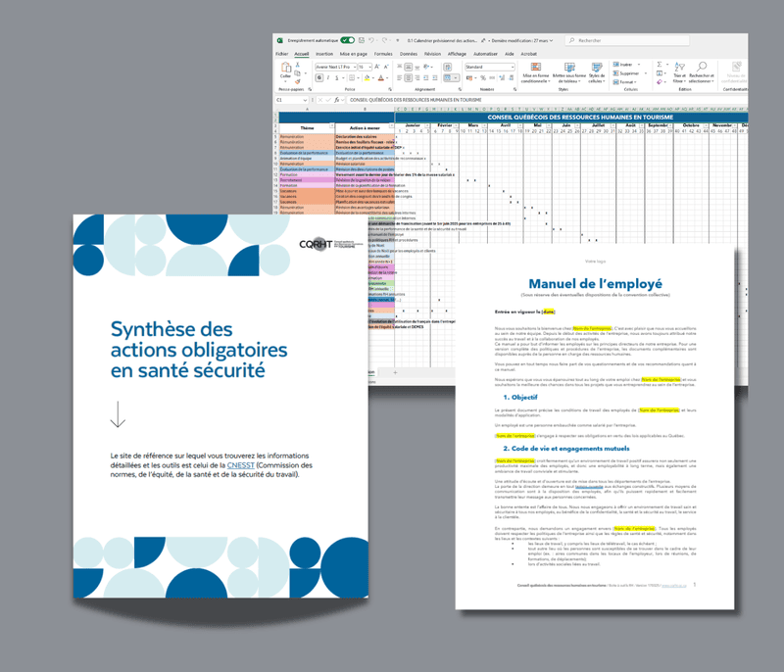This screenshot has width=784, height=672.
Task: Click Styles de cellules icon
Action: (596, 67)
